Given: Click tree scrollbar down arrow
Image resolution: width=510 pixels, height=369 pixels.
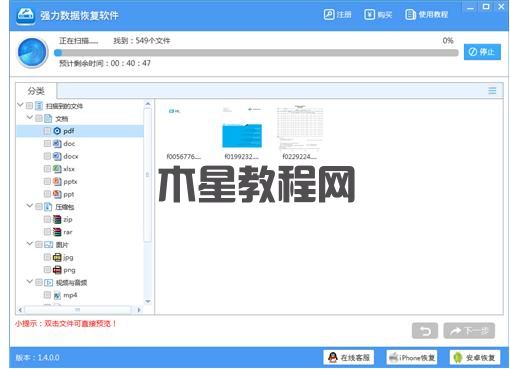Looking at the screenshot, I should pyautogui.click(x=148, y=301).
